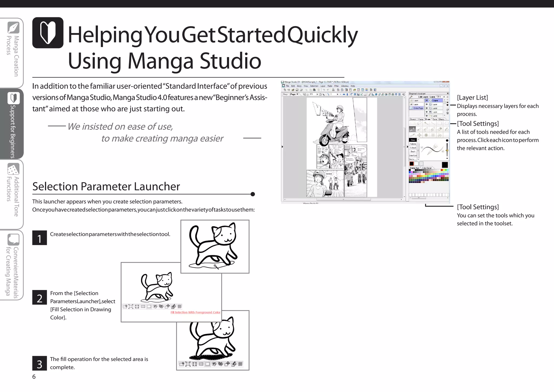Select the Kabura pen type

coord(413,144)
